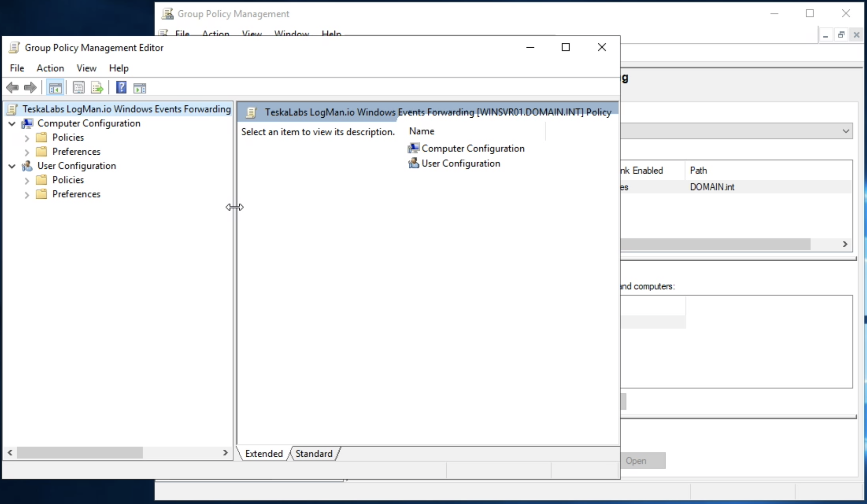
Task: Toggle Show/Hide Action Pane toolbar icon
Action: tap(140, 88)
